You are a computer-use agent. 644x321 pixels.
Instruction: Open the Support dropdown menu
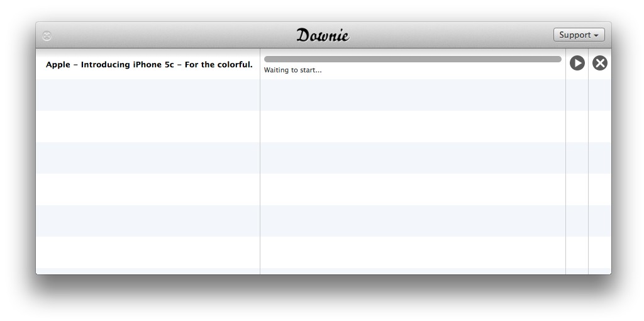pos(579,35)
